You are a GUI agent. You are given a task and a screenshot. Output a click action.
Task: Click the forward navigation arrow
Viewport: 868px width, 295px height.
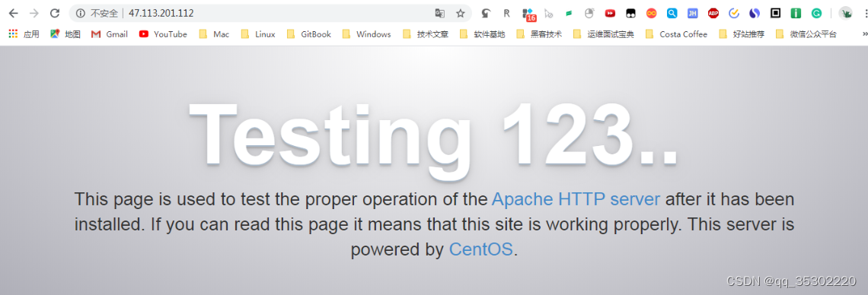tap(34, 13)
